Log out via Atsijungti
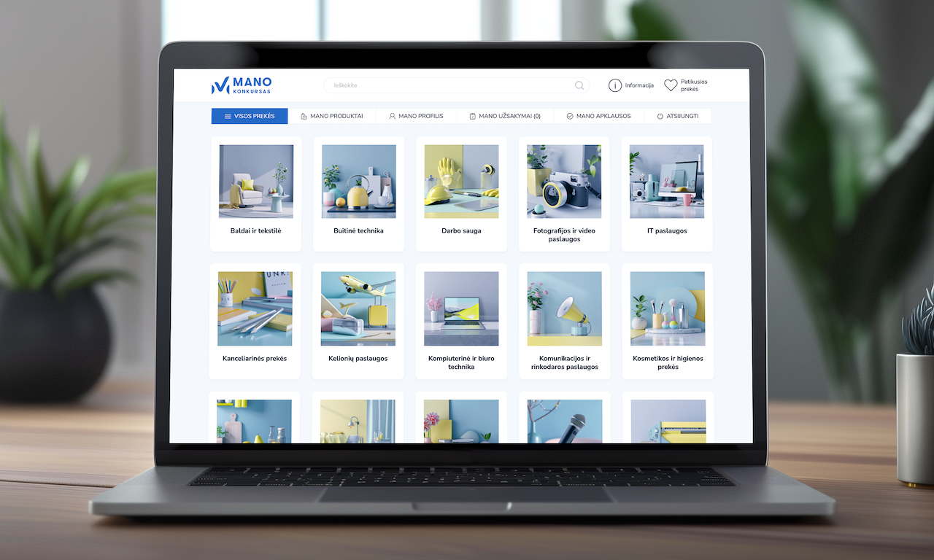934x560 pixels. click(677, 116)
